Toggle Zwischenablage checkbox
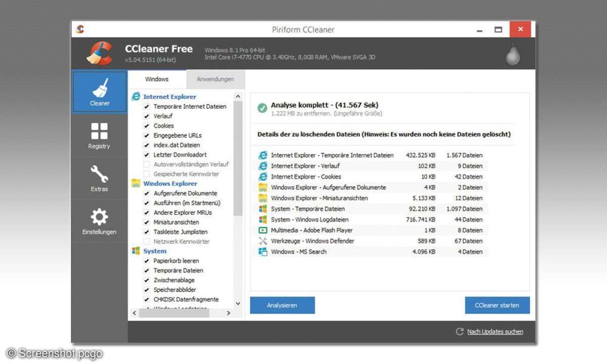The width and height of the screenshot is (607, 364). pos(147,280)
